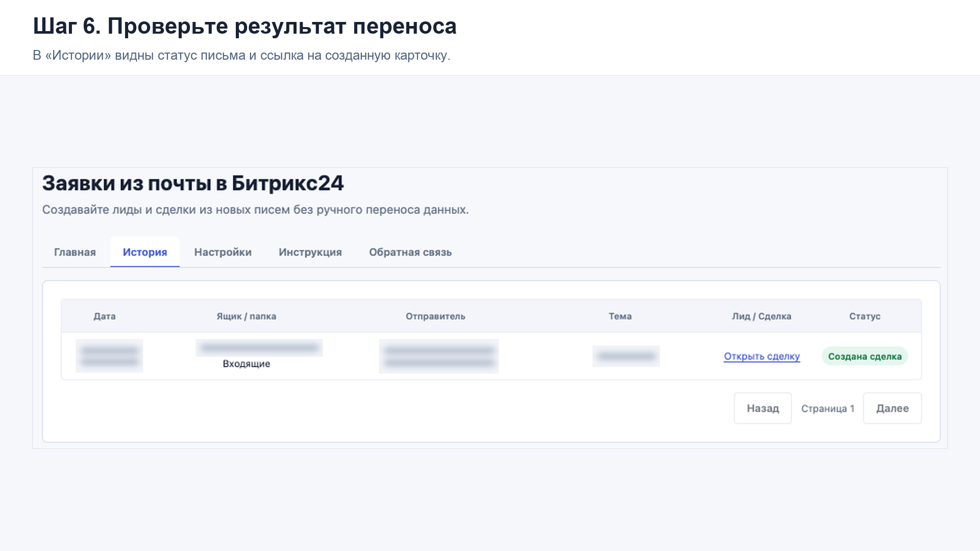Click the Назад pagination button
Screen dimensions: 980x551
click(x=763, y=408)
